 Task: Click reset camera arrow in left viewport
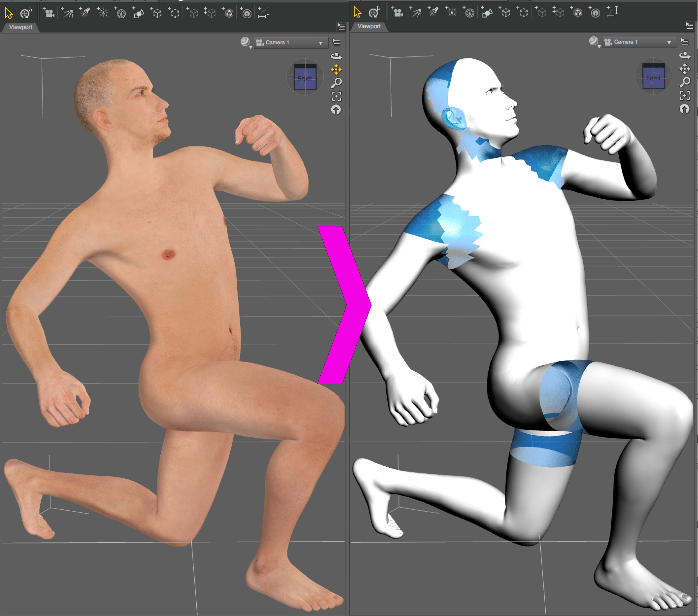tap(336, 110)
